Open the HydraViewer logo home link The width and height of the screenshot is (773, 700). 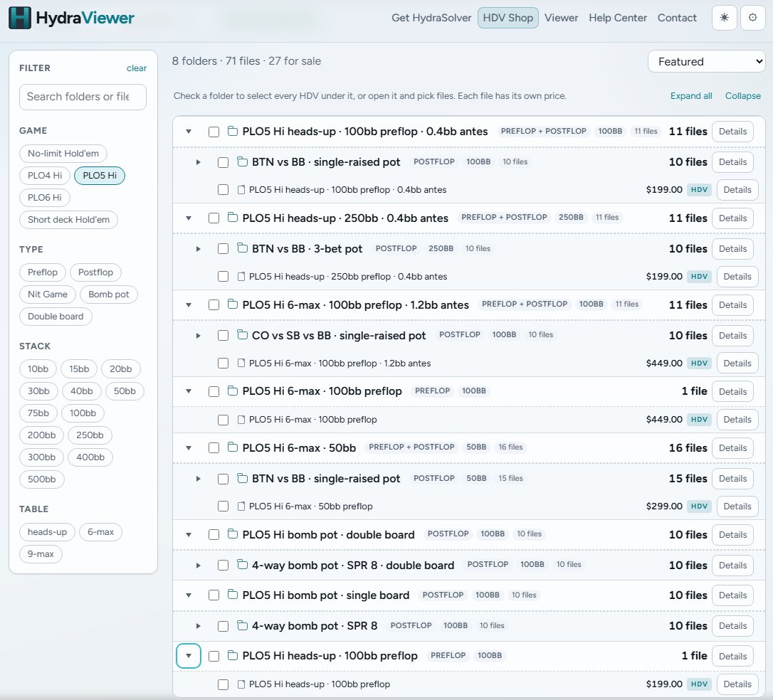[71, 18]
